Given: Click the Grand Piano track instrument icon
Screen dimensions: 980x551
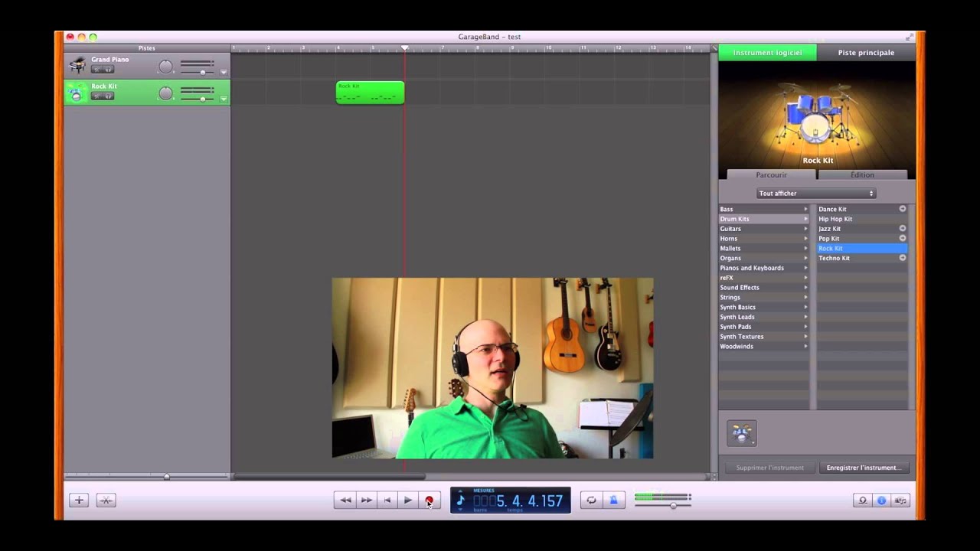Looking at the screenshot, I should pyautogui.click(x=77, y=66).
